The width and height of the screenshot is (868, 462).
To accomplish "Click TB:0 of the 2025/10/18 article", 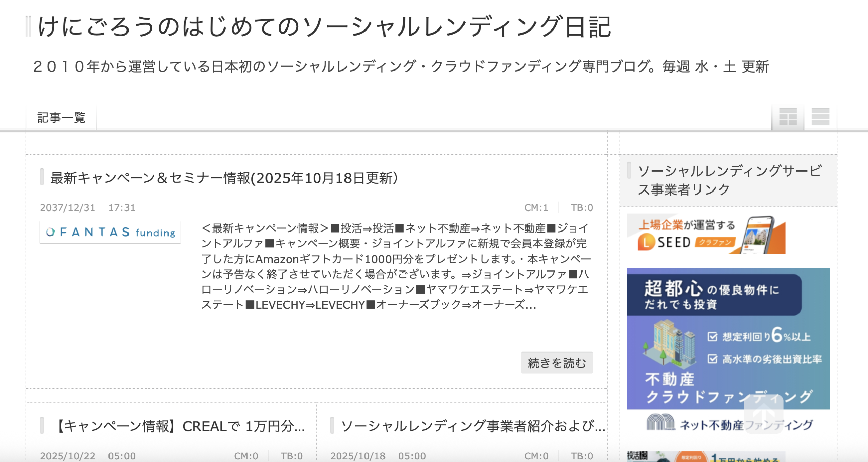I will (x=582, y=456).
